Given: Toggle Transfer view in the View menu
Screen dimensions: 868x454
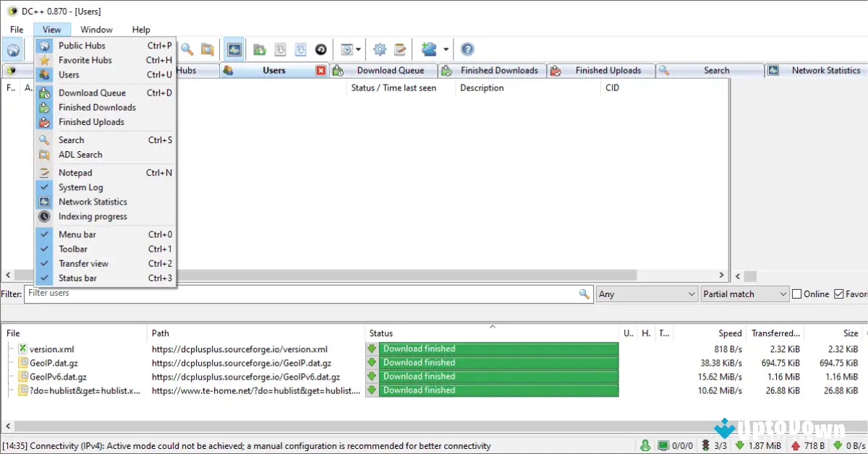Looking at the screenshot, I should (84, 263).
